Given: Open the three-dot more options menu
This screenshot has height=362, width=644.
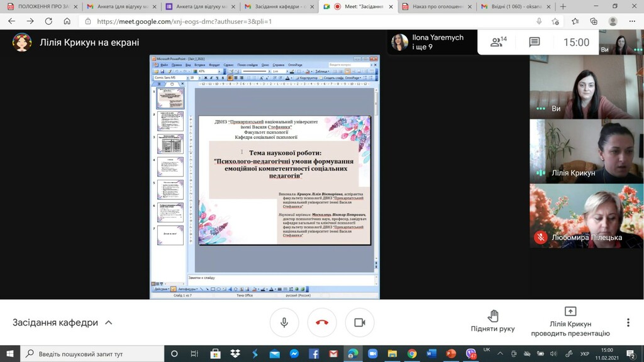Looking at the screenshot, I should pos(628,322).
